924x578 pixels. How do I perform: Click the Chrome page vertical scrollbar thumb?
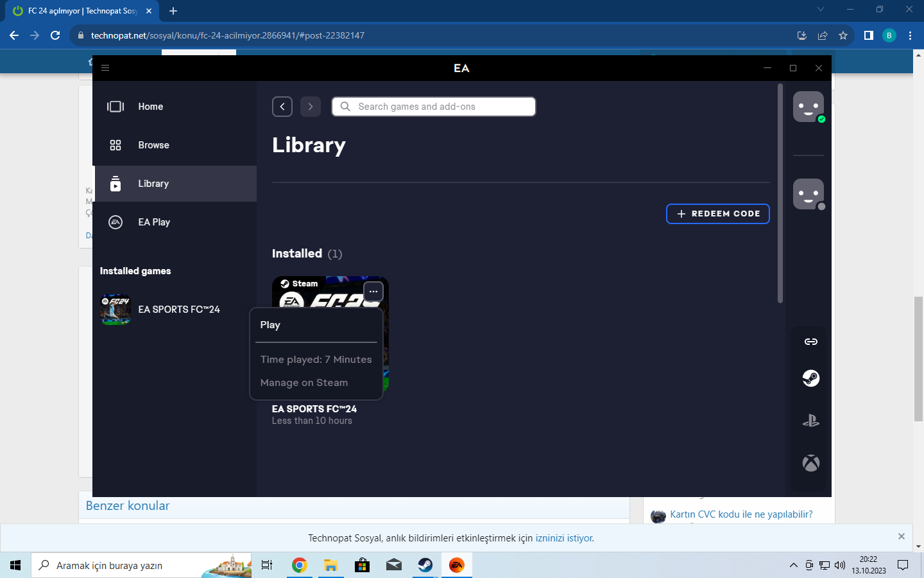click(x=919, y=360)
